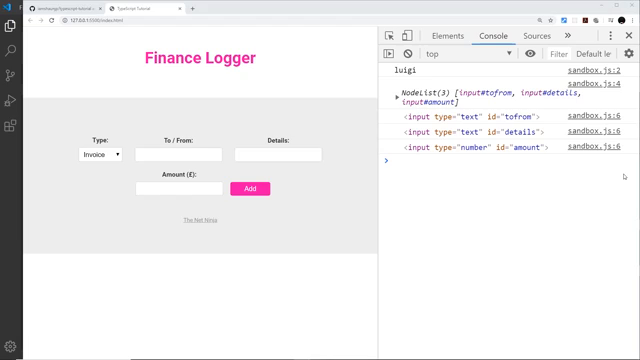The height and width of the screenshot is (360, 640).
Task: Open the VS Code Explorer files icon
Action: coord(10,26)
